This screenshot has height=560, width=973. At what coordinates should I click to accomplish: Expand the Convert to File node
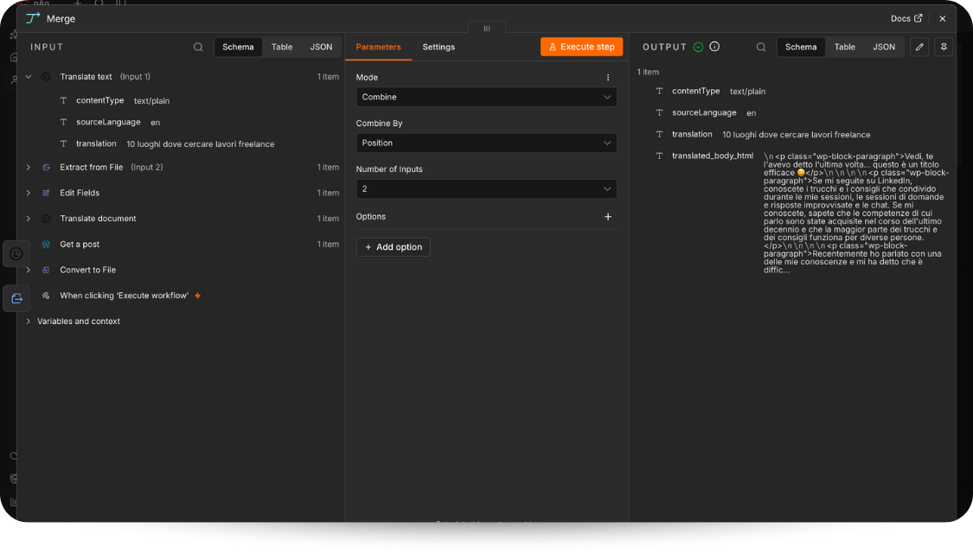(29, 270)
